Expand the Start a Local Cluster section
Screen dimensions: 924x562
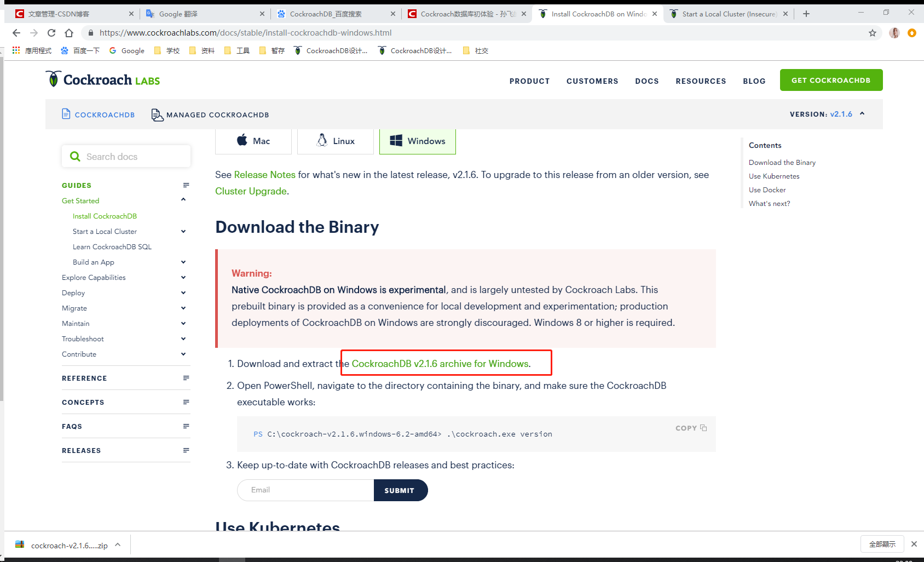pos(183,231)
